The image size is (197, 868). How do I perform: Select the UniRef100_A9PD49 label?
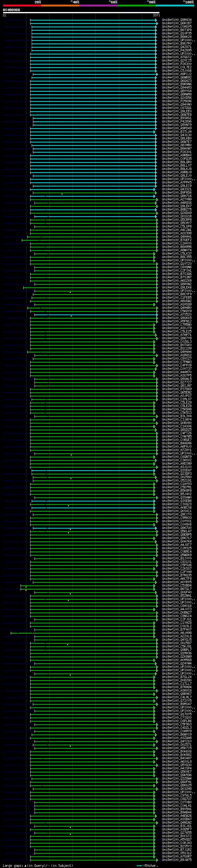pos(177,128)
